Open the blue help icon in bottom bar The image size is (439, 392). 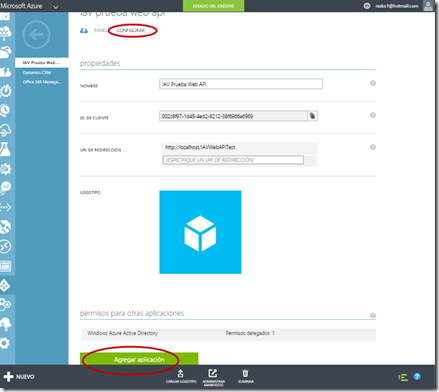point(417,377)
